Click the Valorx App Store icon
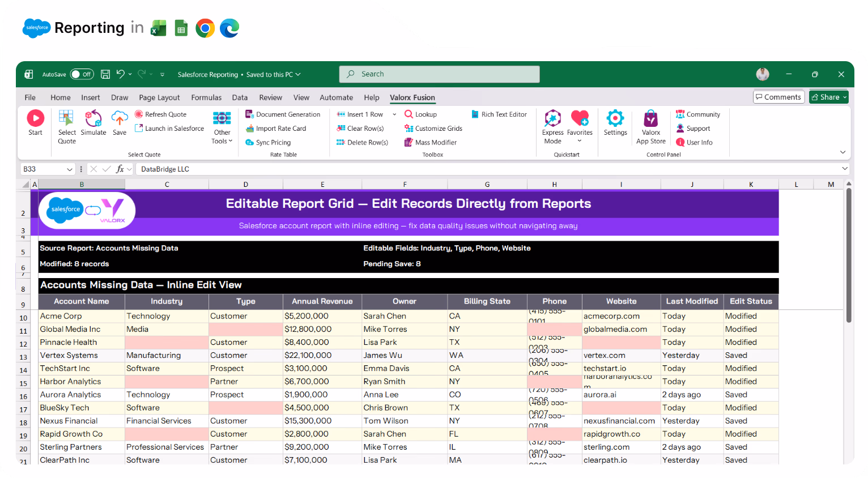 (x=650, y=123)
